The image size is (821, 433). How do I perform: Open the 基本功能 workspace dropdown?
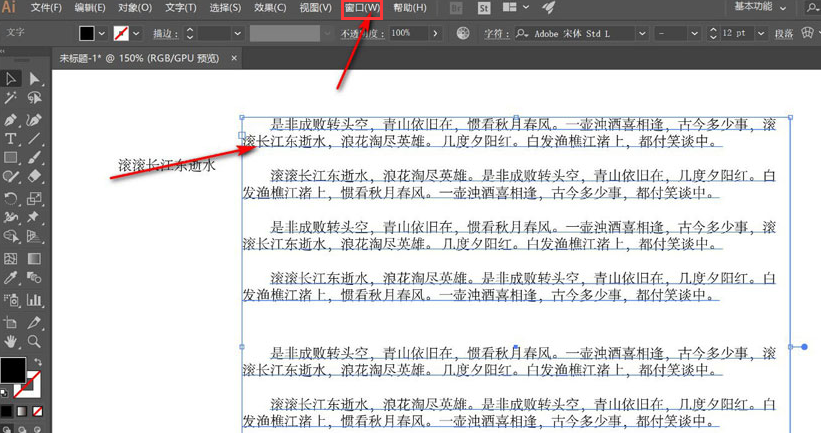[x=780, y=7]
